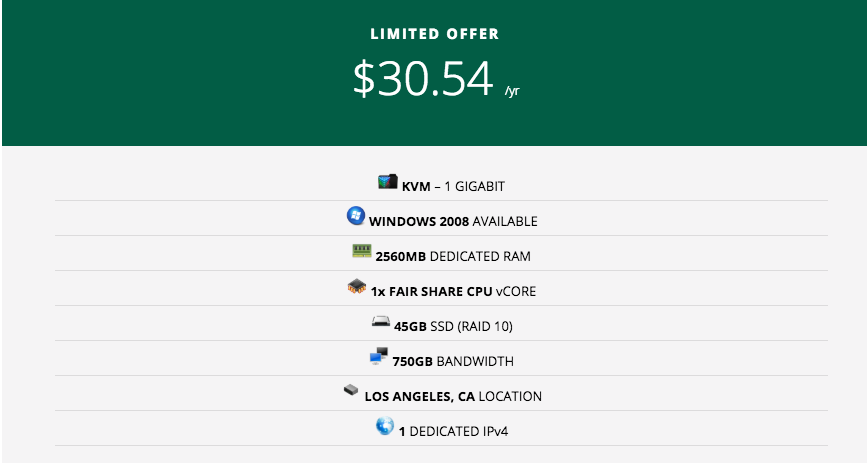This screenshot has height=463, width=867.
Task: Click the 750GB BANDWIDTH text
Action: (x=452, y=361)
